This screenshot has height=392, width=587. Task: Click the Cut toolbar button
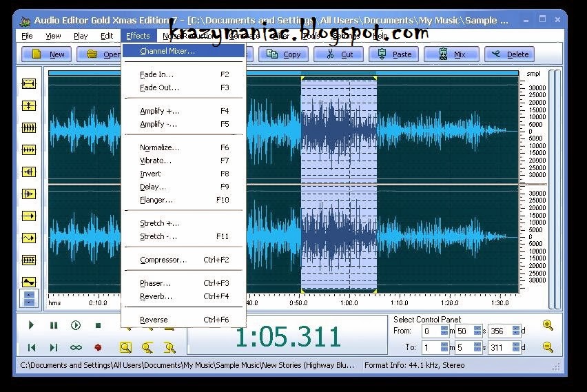pyautogui.click(x=338, y=54)
